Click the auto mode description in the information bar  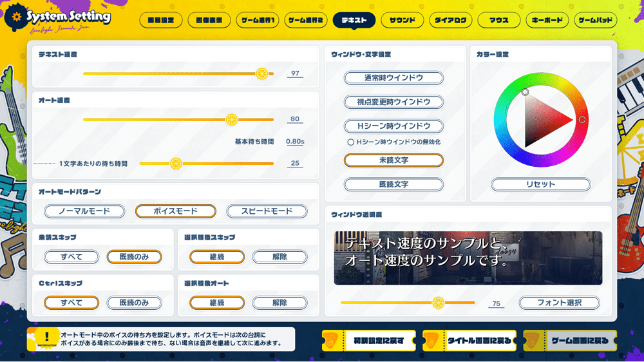pyautogui.click(x=171, y=339)
